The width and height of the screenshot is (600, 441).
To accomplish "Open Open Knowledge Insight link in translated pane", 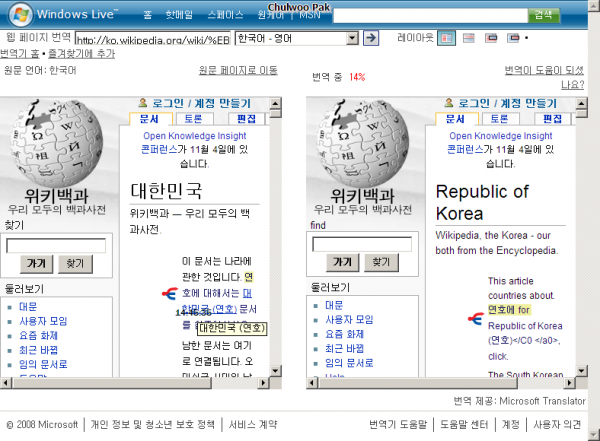I will [501, 136].
